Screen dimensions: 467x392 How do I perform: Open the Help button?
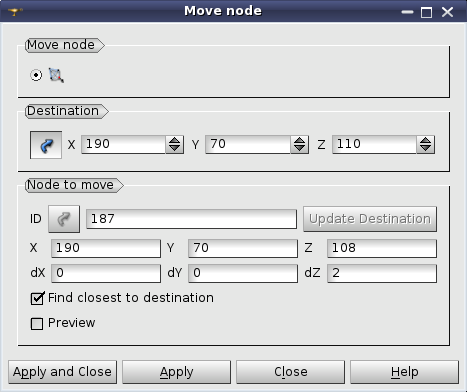(404, 372)
